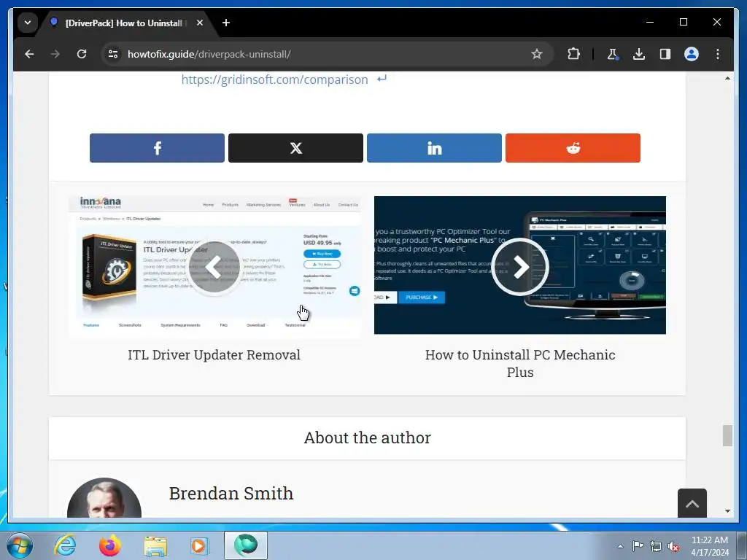Open the Windows Start menu
Screen dimensions: 747x560
coord(20,545)
